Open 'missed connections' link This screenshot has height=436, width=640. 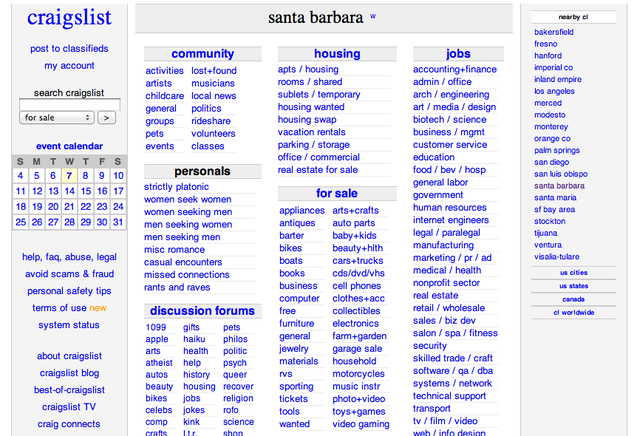[x=187, y=275]
